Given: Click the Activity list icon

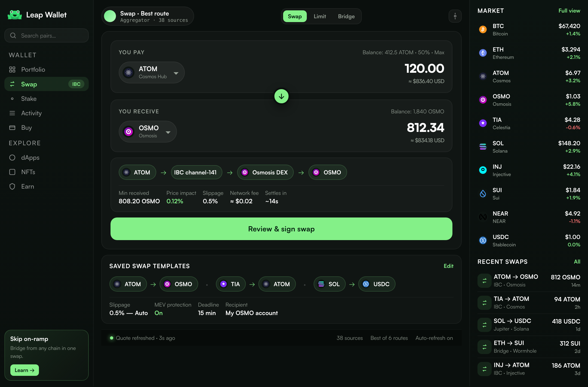Looking at the screenshot, I should pyautogui.click(x=12, y=113).
